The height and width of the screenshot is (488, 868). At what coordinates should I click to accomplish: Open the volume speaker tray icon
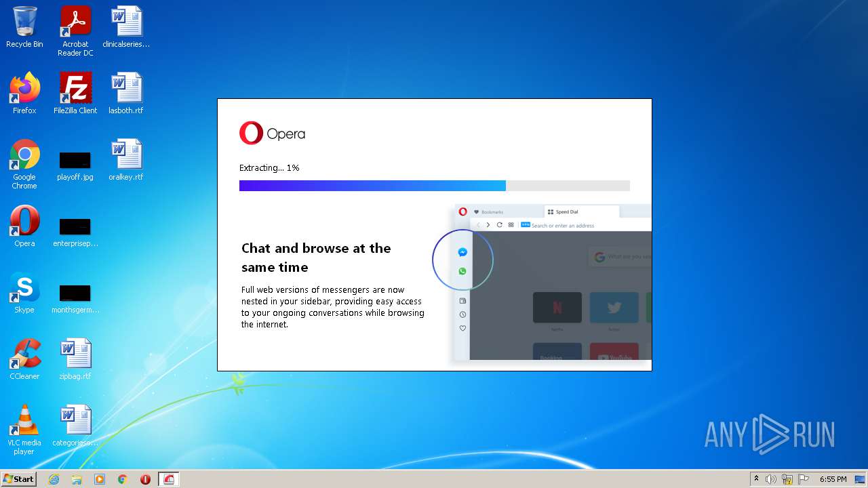tap(771, 479)
